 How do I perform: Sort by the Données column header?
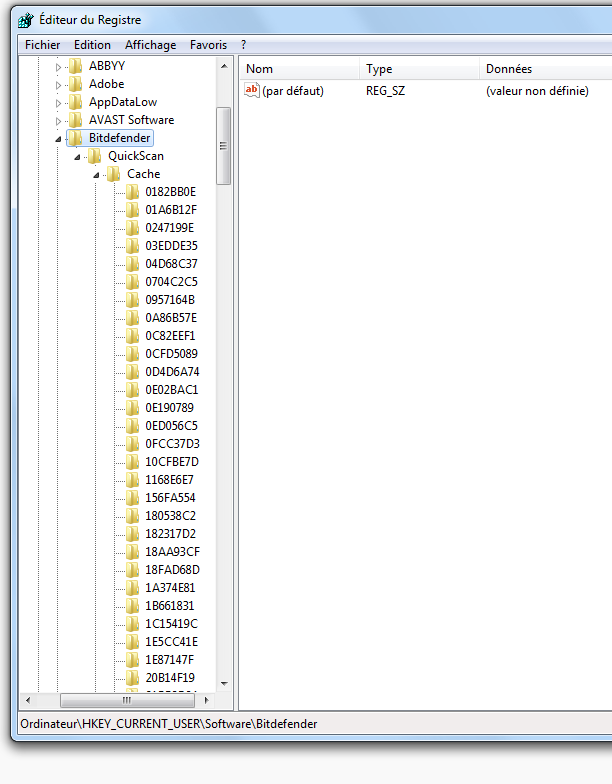coord(546,69)
